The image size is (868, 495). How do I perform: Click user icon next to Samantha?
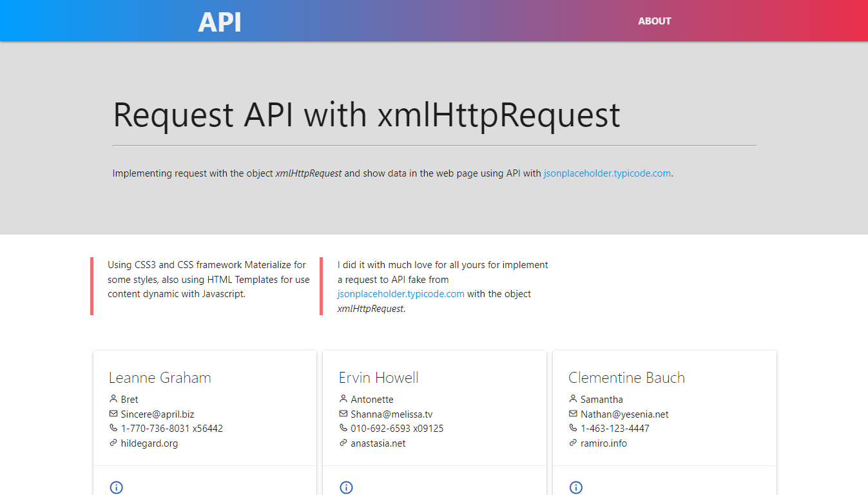click(573, 399)
